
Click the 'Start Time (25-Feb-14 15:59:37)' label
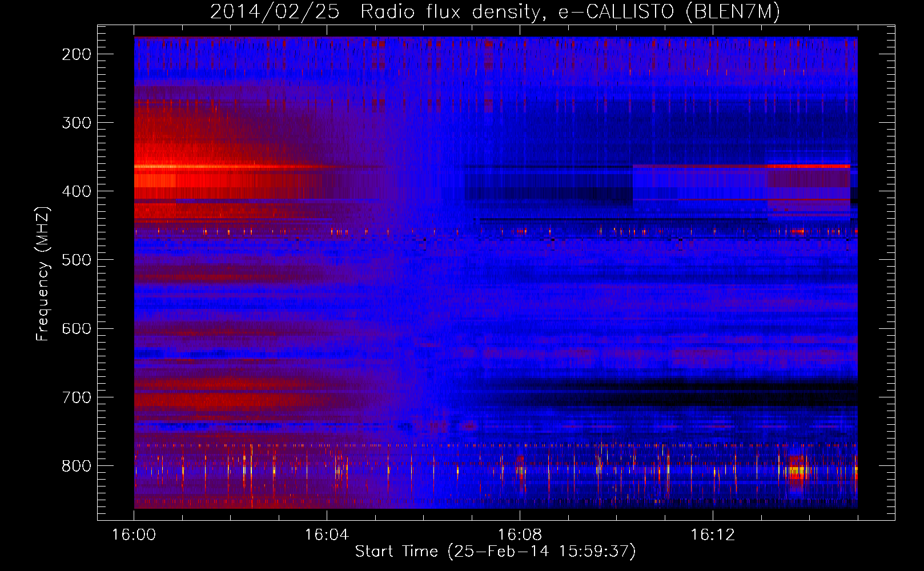click(495, 552)
